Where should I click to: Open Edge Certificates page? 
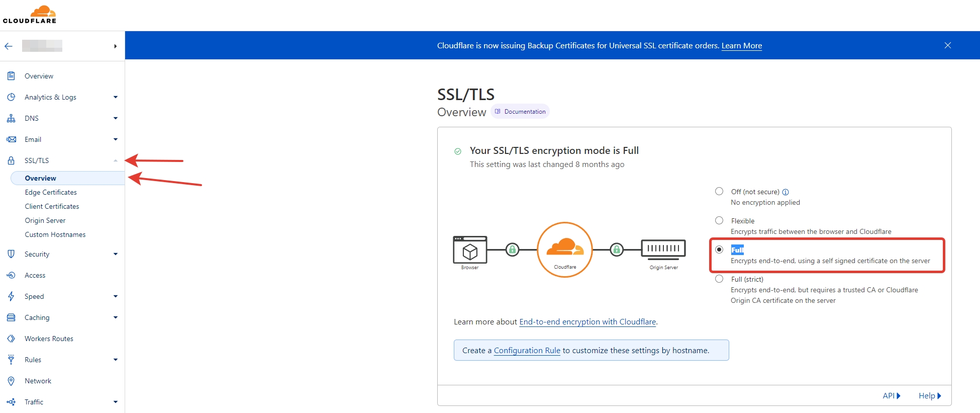click(51, 192)
